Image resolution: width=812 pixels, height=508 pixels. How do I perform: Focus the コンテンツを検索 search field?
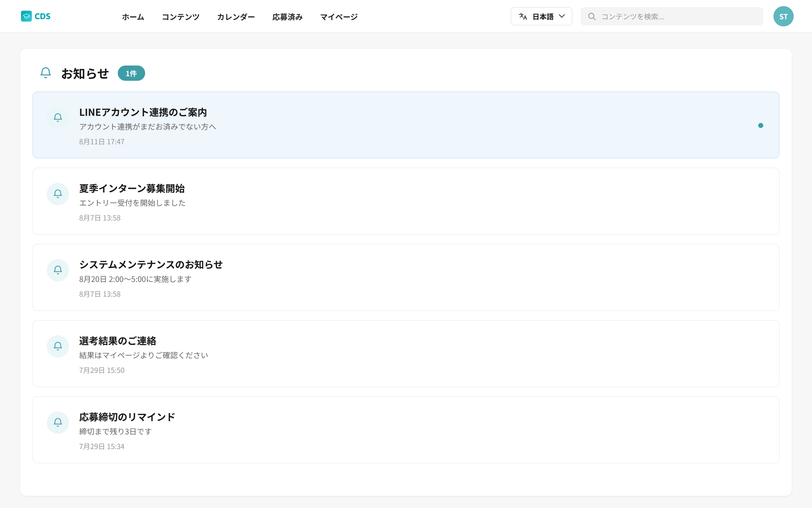tap(672, 17)
